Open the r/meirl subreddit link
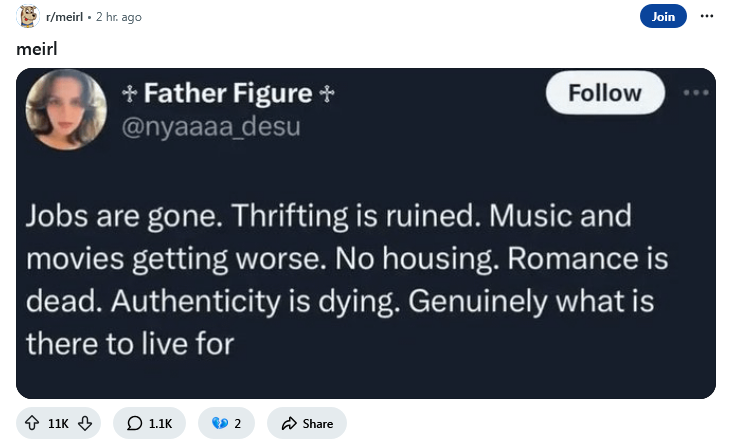This screenshot has height=443, width=732. tap(64, 17)
